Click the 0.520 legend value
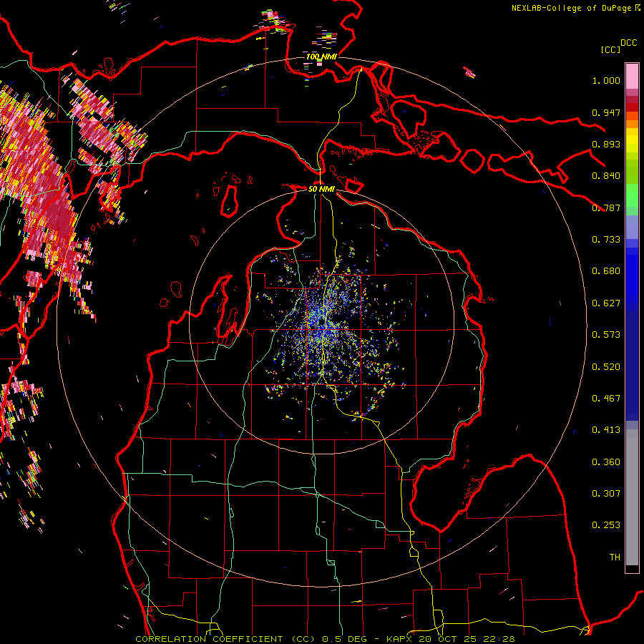The height and width of the screenshot is (644, 644). [x=606, y=367]
